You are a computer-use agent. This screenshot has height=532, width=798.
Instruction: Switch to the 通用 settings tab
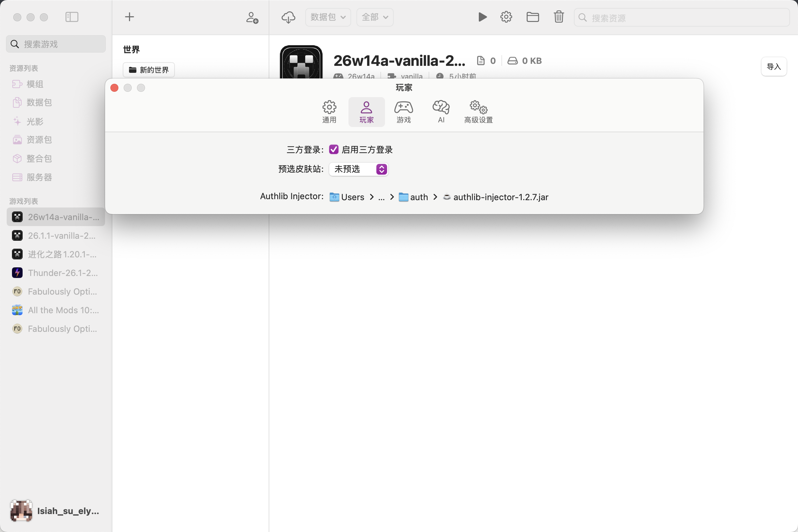pyautogui.click(x=329, y=112)
